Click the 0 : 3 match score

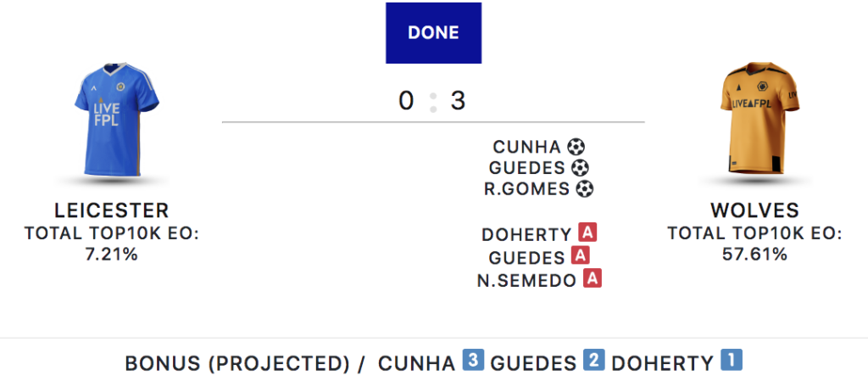pos(432,101)
